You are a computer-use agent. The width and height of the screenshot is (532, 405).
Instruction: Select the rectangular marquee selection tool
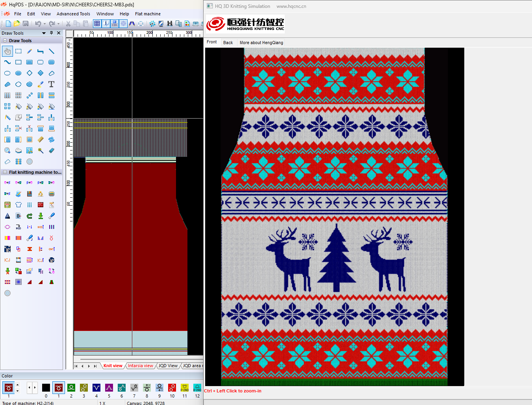point(19,51)
